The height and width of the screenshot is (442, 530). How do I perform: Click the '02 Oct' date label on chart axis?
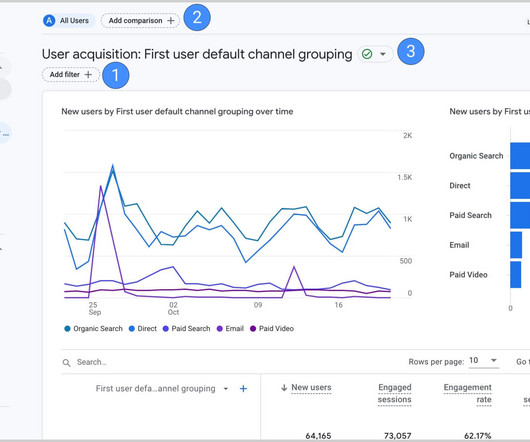[x=173, y=309]
